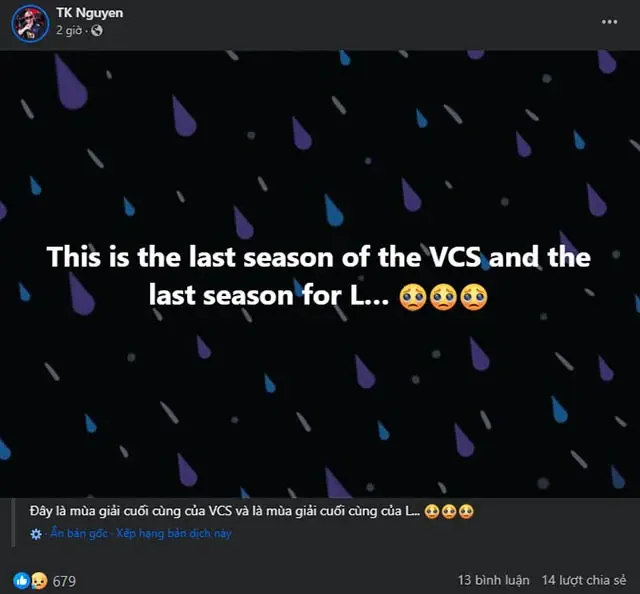Open TK Nguyen's profile picture
640x594 pixels.
point(30,23)
